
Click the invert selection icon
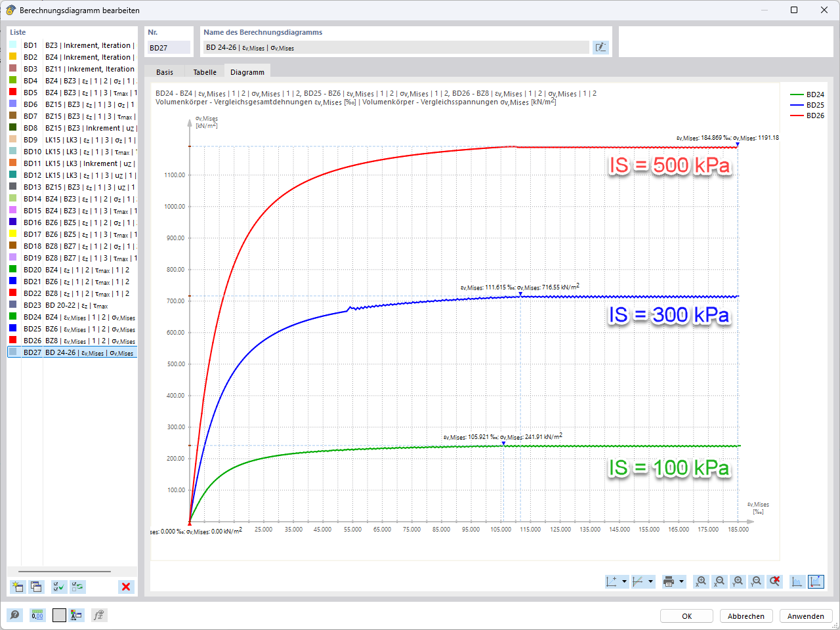click(78, 587)
